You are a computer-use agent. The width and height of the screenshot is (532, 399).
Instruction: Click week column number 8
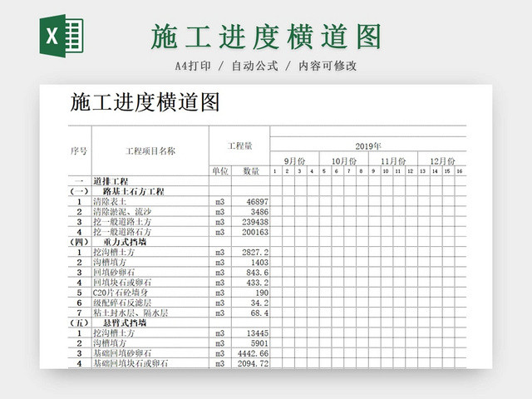click(x=361, y=171)
